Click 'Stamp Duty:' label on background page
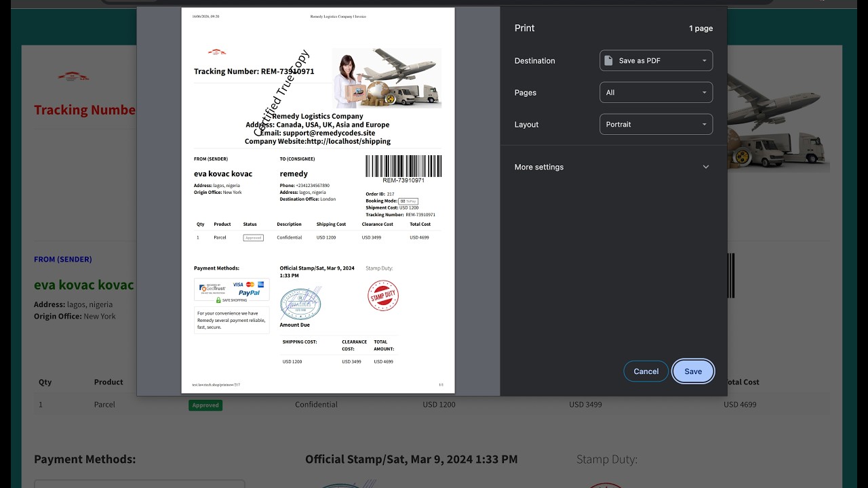 click(607, 460)
